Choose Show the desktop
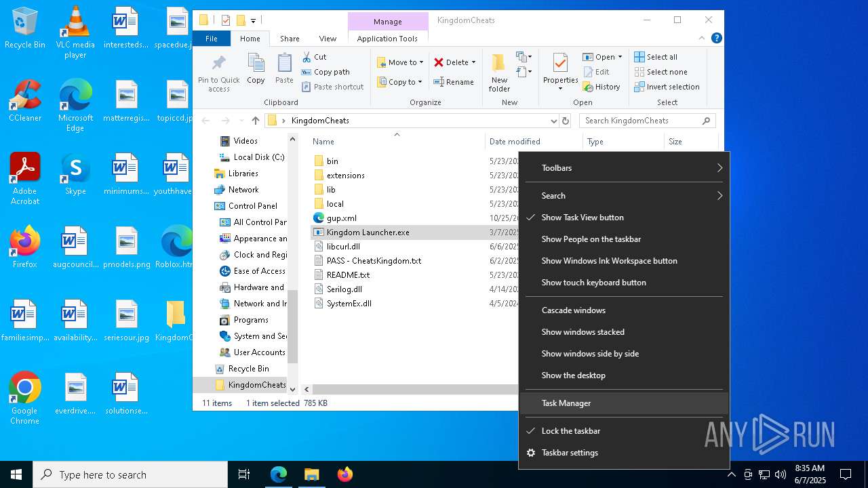 [x=624, y=375]
